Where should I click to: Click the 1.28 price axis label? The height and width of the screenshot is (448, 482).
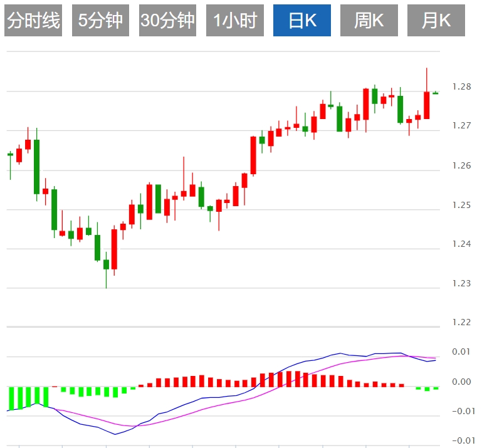(x=461, y=87)
